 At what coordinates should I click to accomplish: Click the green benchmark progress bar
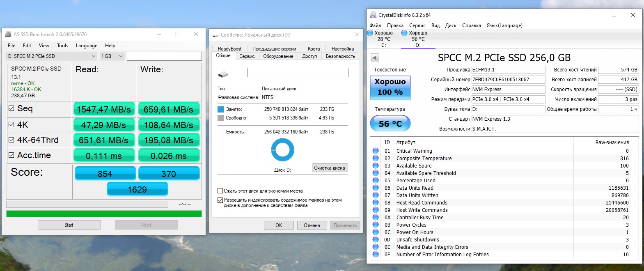[x=104, y=214]
